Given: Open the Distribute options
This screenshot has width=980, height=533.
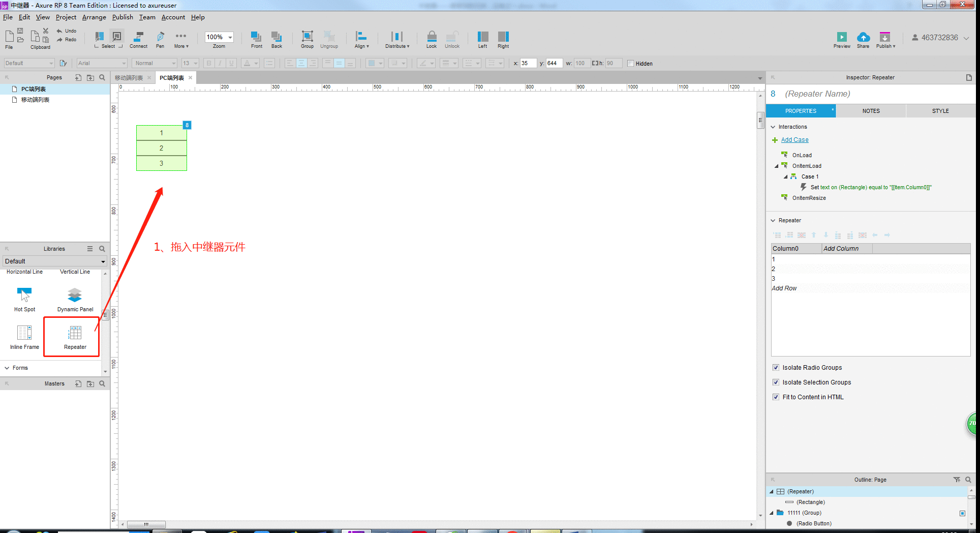Looking at the screenshot, I should (x=397, y=40).
